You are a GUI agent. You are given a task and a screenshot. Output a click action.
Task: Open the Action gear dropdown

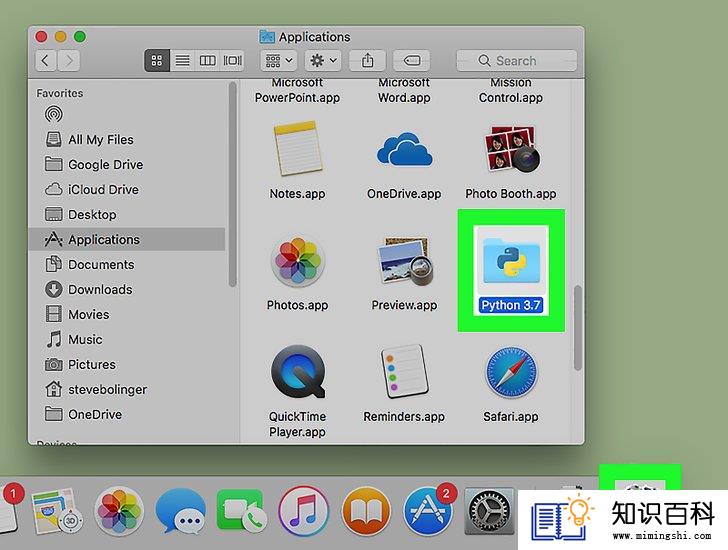323,61
